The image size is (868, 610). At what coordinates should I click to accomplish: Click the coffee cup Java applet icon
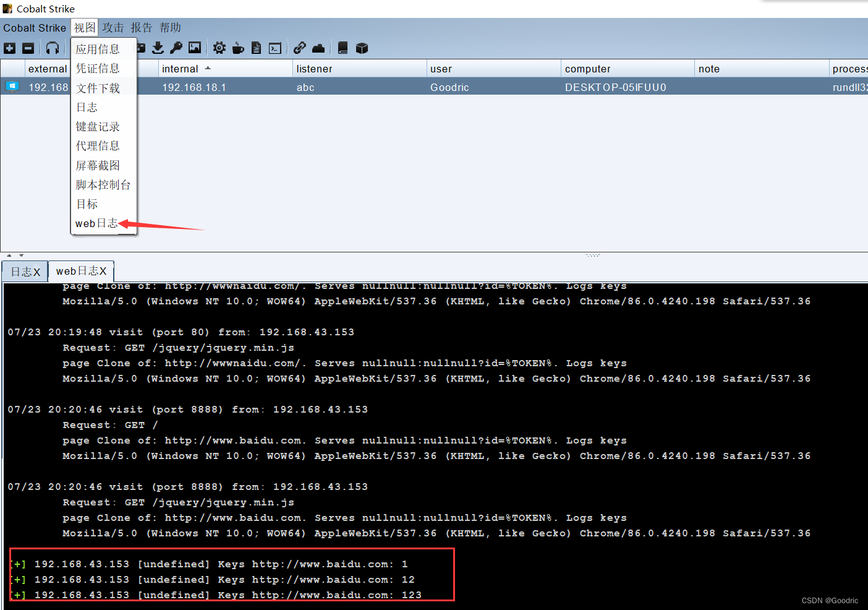click(238, 48)
